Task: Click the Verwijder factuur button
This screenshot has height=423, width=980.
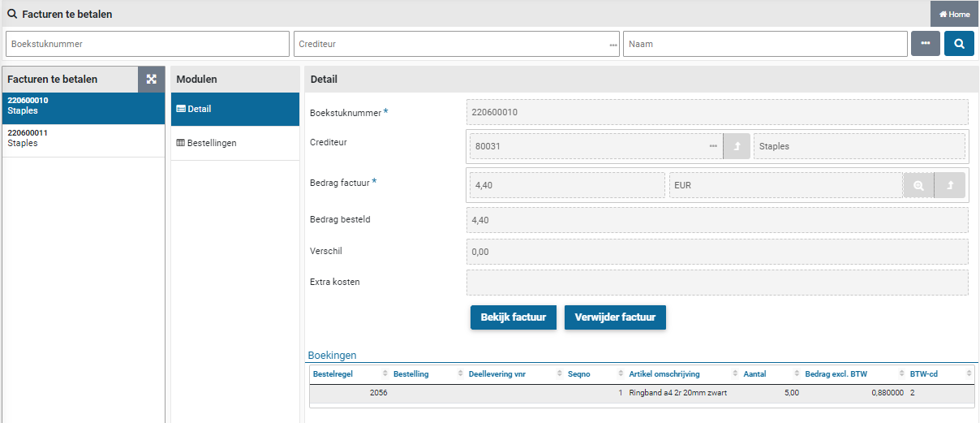Action: (x=615, y=317)
